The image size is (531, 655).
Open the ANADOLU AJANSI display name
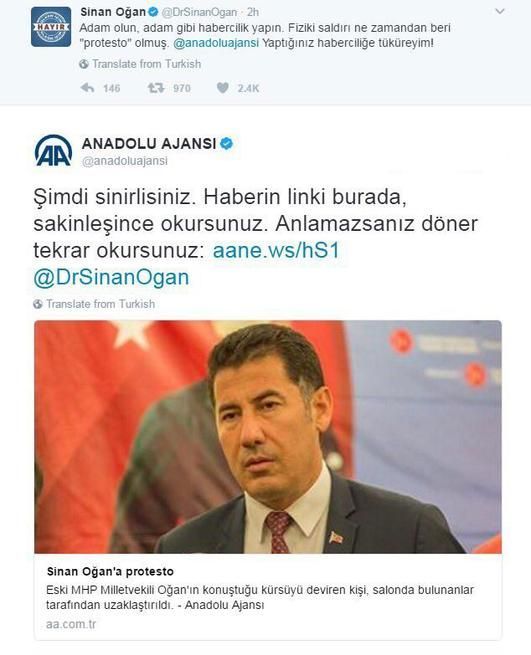[149, 143]
